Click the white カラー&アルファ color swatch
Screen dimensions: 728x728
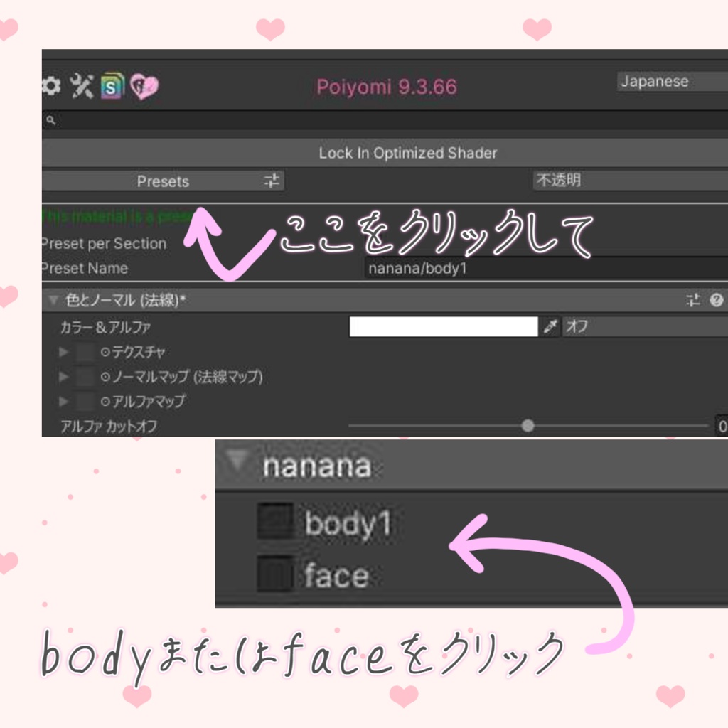(x=444, y=326)
